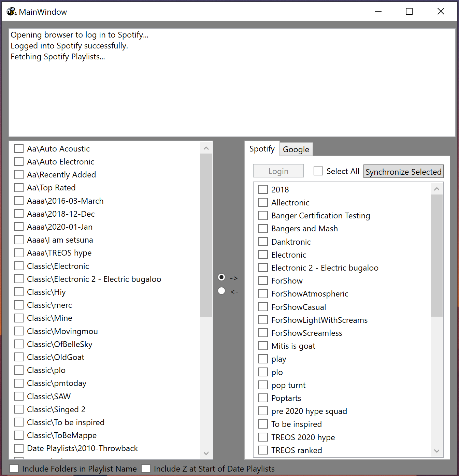Screen dimensions: 459x476
Task: Click the Login button
Action: click(x=278, y=171)
